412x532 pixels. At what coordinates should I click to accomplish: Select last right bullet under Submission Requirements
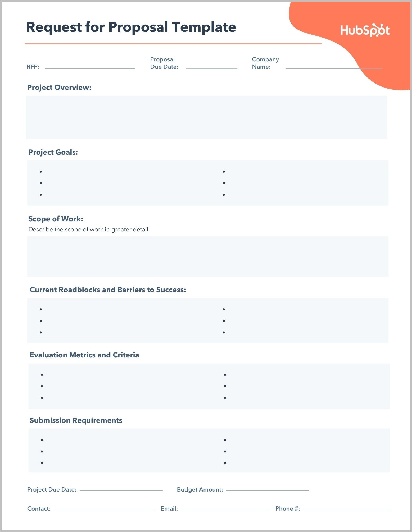225,463
